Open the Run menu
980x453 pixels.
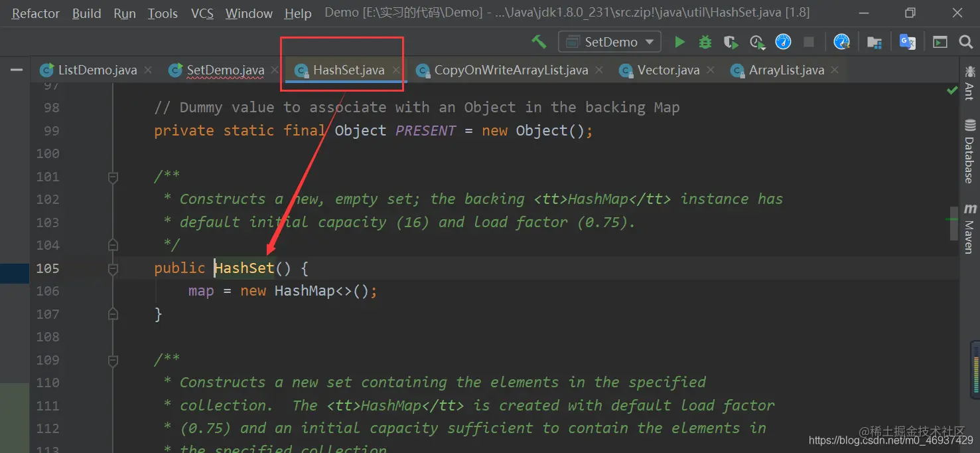pyautogui.click(x=124, y=13)
